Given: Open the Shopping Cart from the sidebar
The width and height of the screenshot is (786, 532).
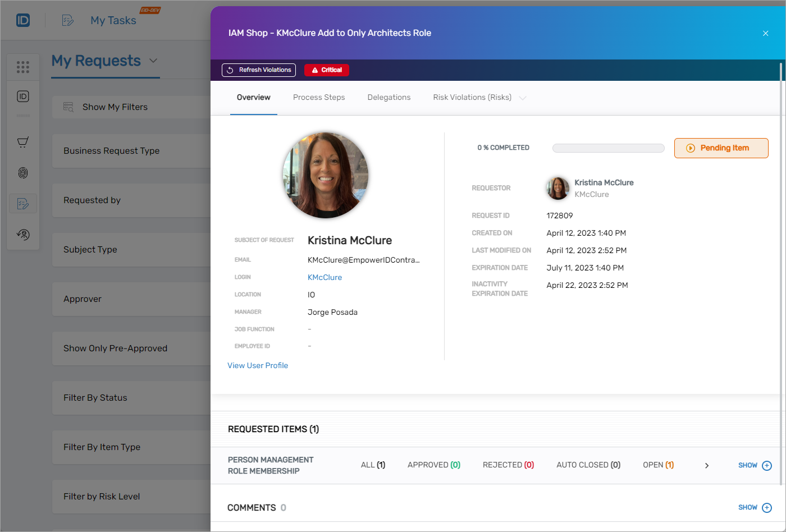Looking at the screenshot, I should (22, 142).
